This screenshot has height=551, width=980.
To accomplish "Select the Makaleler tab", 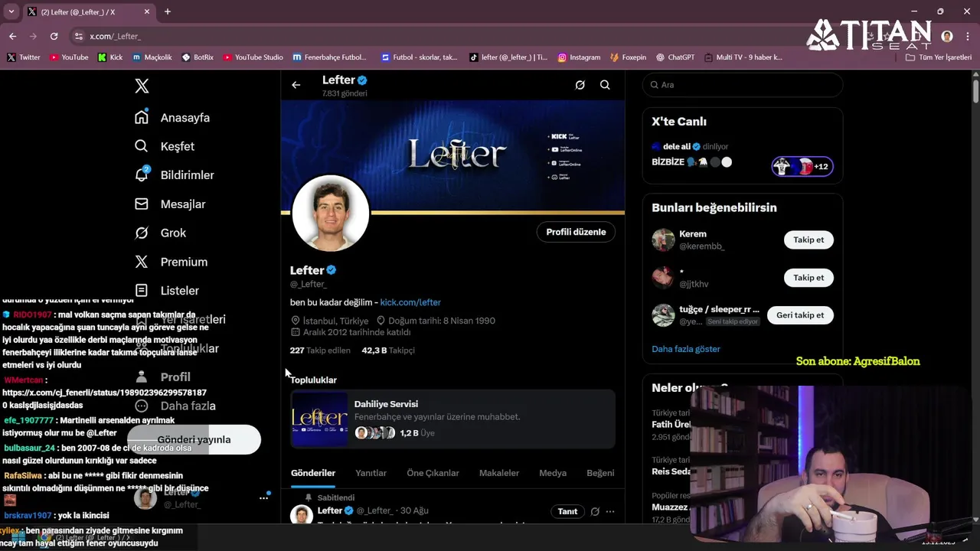I will [499, 473].
